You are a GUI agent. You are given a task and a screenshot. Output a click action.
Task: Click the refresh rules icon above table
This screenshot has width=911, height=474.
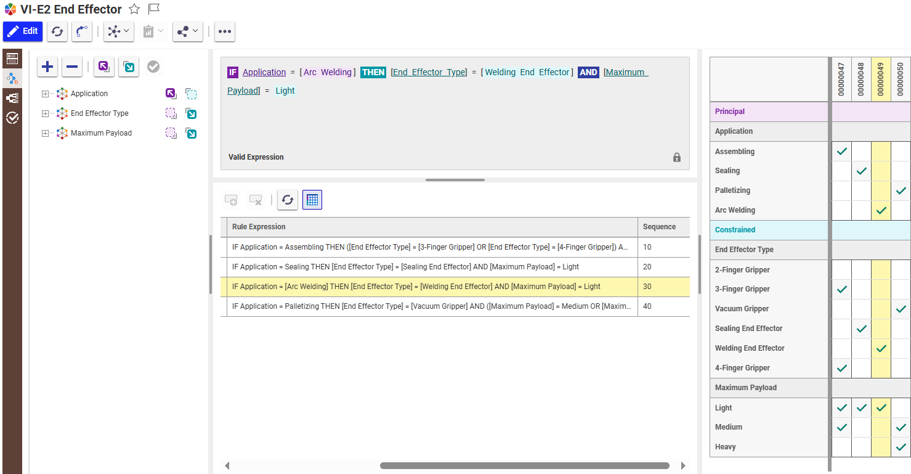click(288, 200)
